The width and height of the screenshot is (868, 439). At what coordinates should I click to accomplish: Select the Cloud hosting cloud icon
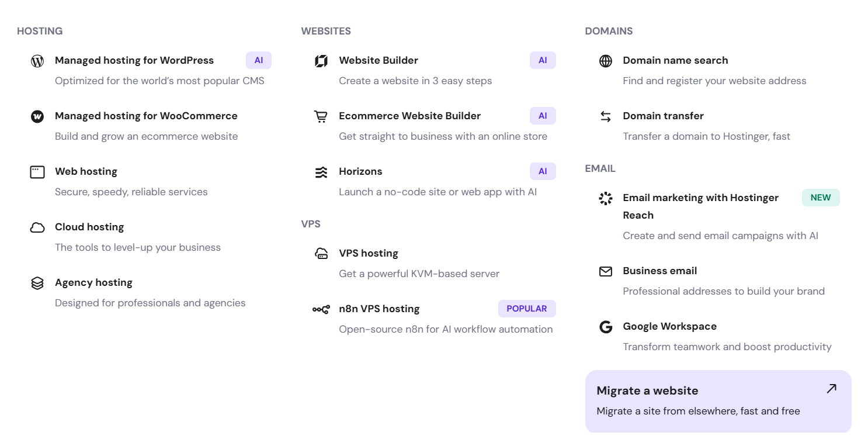37,227
